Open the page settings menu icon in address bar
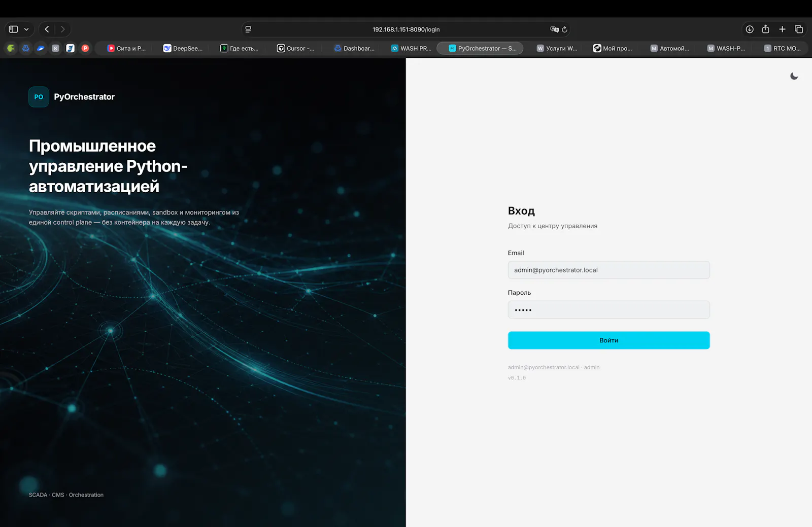This screenshot has height=527, width=812. coord(248,29)
